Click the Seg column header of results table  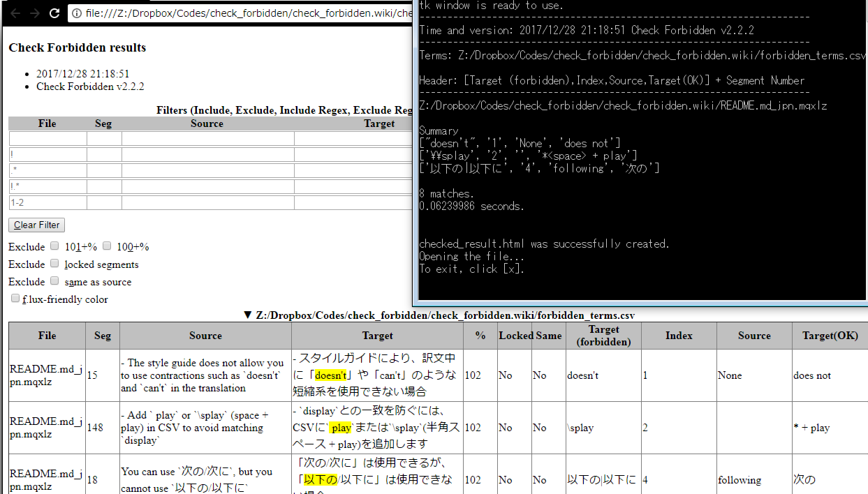click(x=103, y=336)
